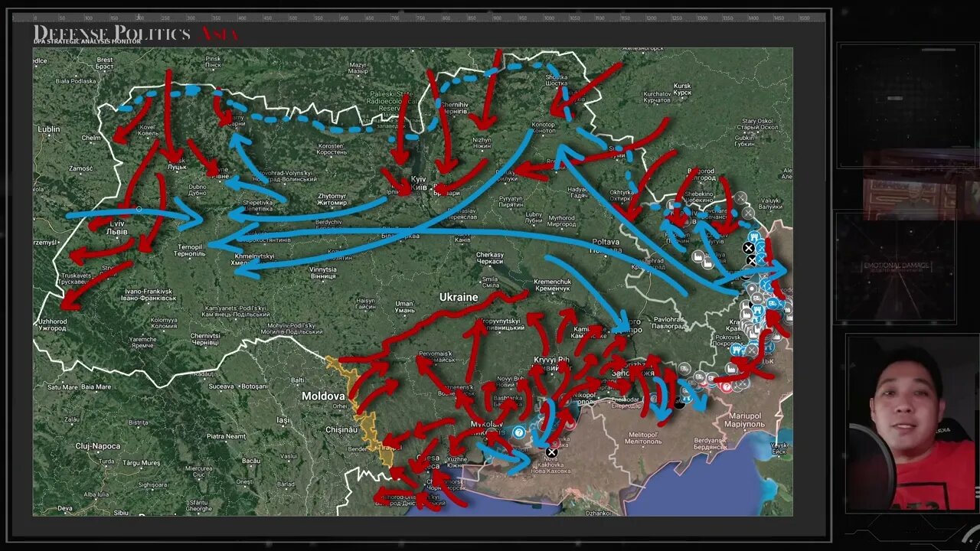Open the Defense Politics Asia logo

click(x=136, y=34)
